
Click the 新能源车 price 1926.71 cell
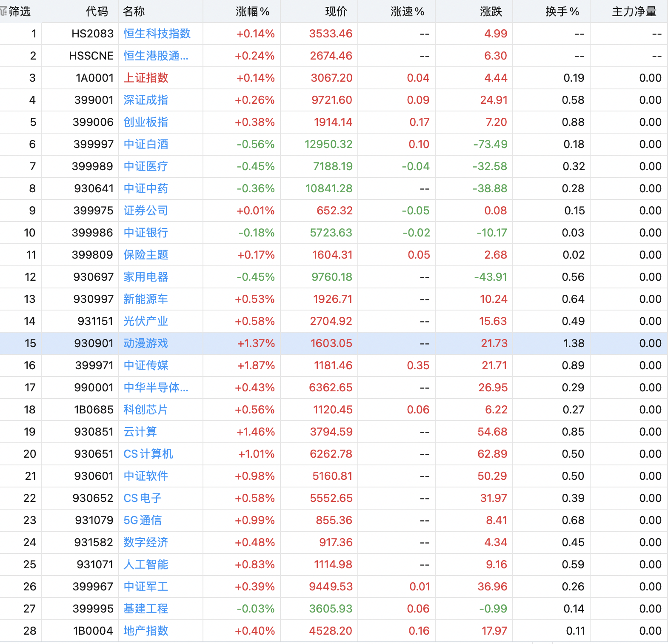point(332,299)
